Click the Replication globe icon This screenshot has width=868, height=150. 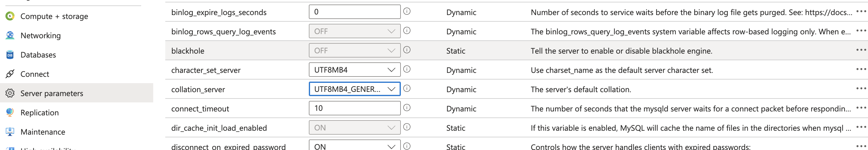pyautogui.click(x=10, y=112)
